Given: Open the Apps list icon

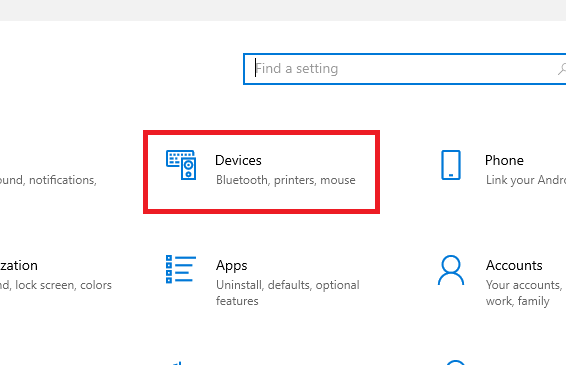Looking at the screenshot, I should pyautogui.click(x=181, y=269).
